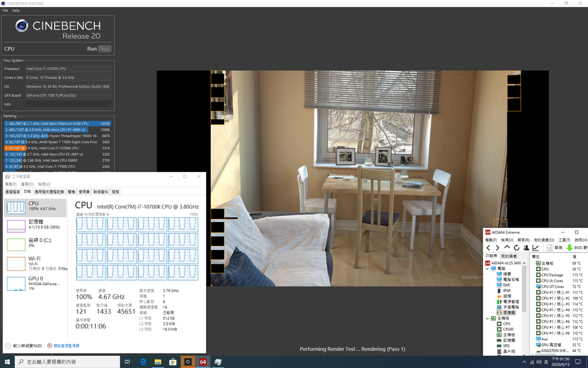Click the Windows taskbar search box
This screenshot has height=368, width=588.
[68, 362]
